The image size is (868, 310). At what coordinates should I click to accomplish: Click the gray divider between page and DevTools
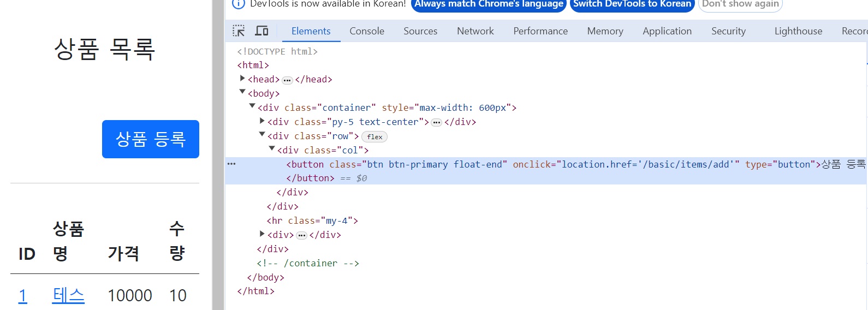point(218,155)
